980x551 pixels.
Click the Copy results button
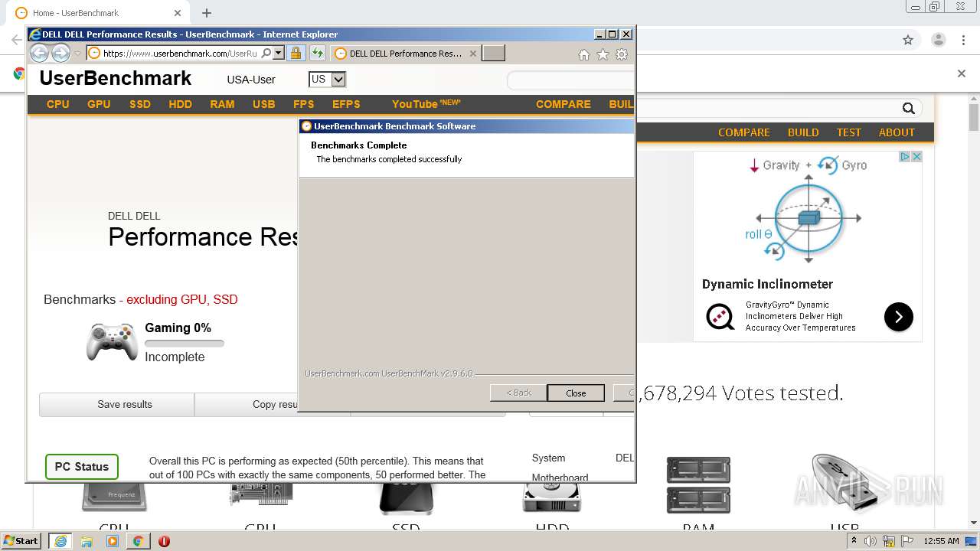247,405
